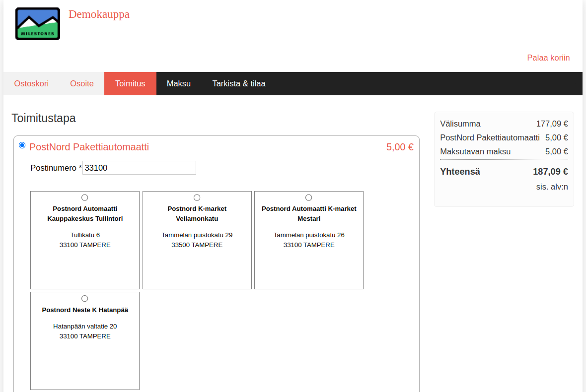Click the PostNord Pakettiautomaatti summary row label
This screenshot has height=392, width=586.
coord(490,138)
